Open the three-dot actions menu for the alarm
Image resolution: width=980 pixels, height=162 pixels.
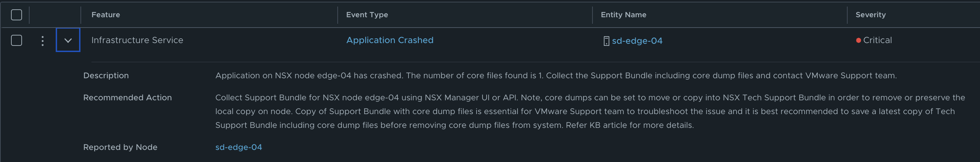pos(43,40)
